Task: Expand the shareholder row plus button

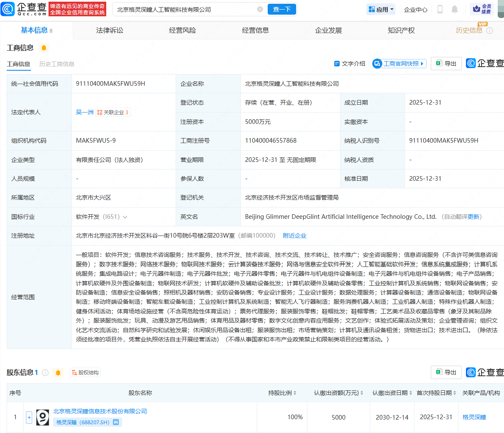Action: click(x=29, y=417)
